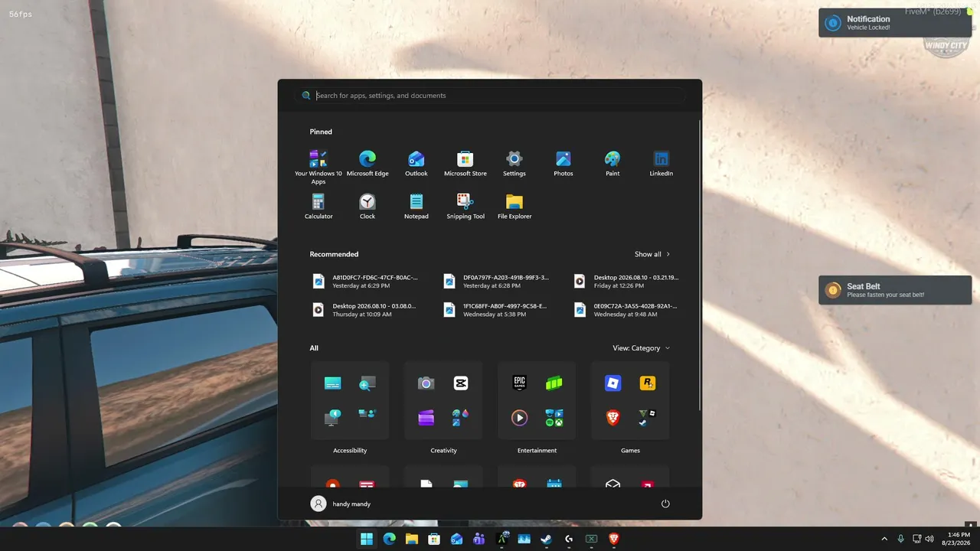Open volume control in system tray

click(x=929, y=539)
